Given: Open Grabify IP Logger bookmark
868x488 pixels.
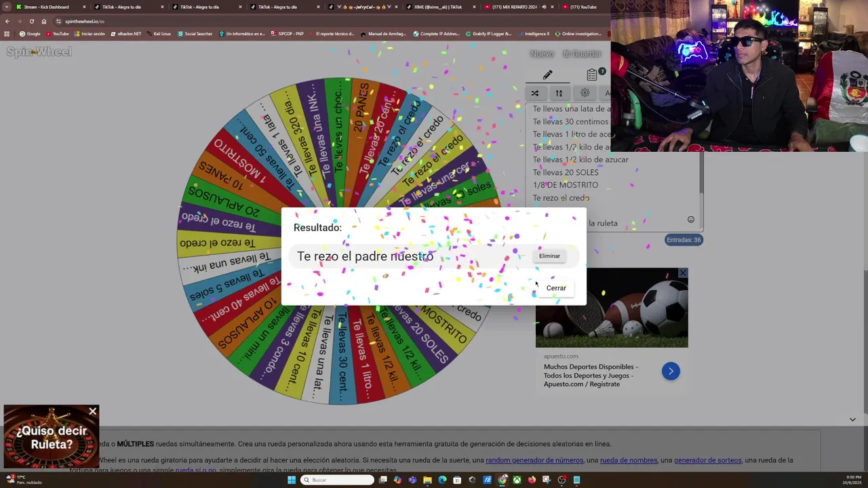Looking at the screenshot, I should (x=489, y=34).
